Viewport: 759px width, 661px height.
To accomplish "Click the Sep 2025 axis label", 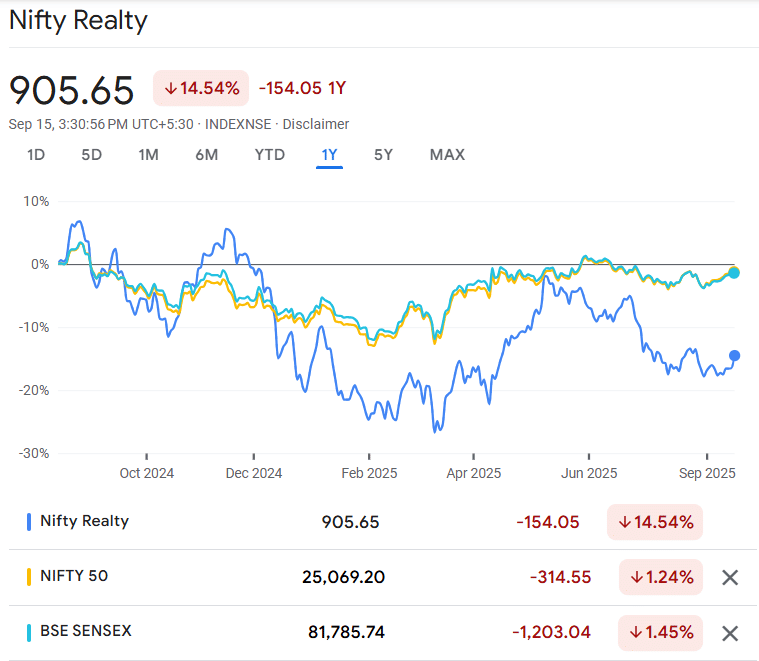I will point(707,473).
